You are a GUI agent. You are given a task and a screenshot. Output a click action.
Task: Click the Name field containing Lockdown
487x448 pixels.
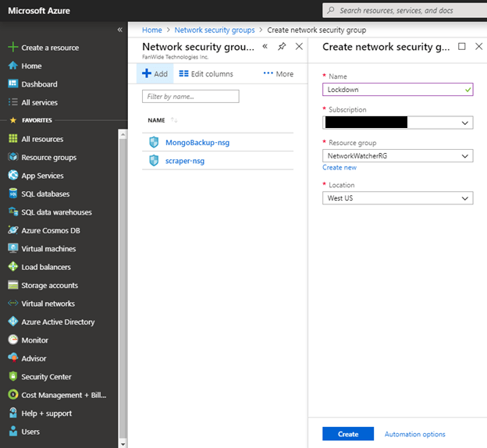click(397, 90)
